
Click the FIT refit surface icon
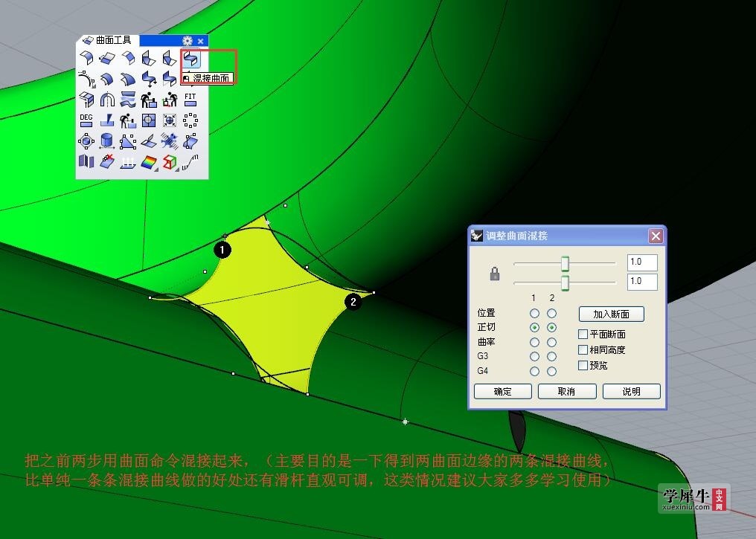(x=190, y=100)
